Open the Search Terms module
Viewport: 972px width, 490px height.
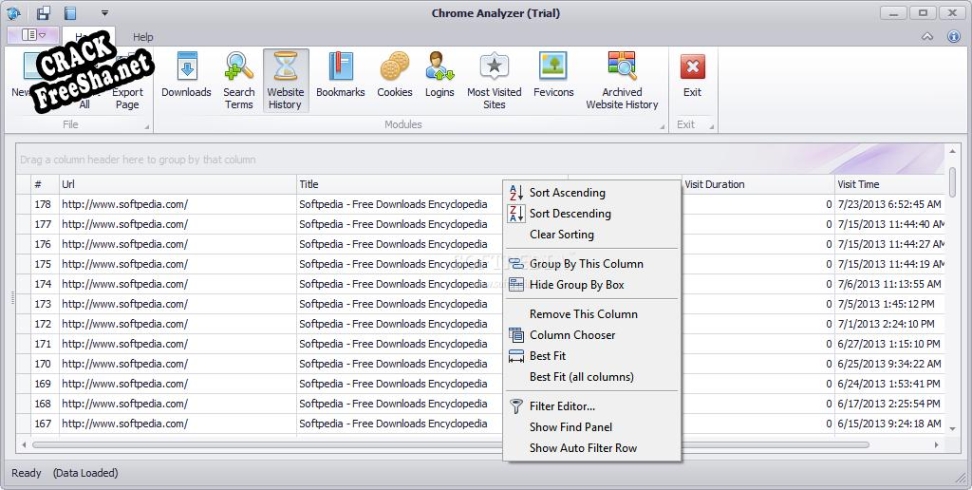click(239, 80)
